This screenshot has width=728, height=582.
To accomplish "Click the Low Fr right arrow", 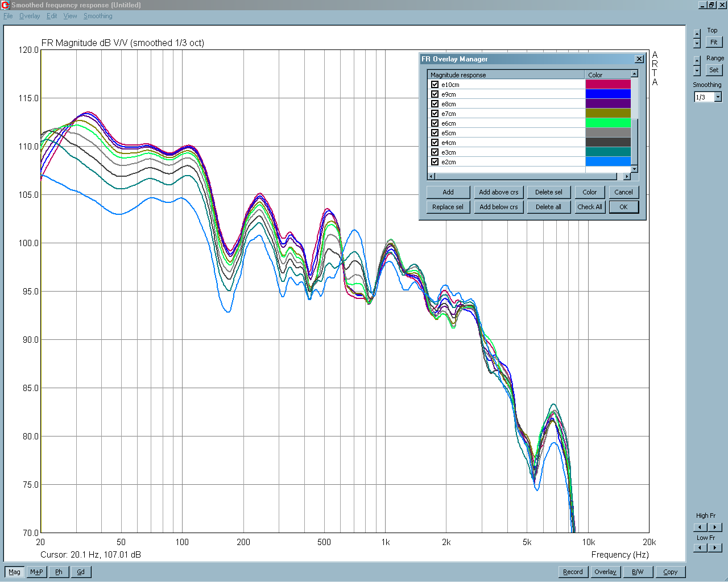I will 715,548.
